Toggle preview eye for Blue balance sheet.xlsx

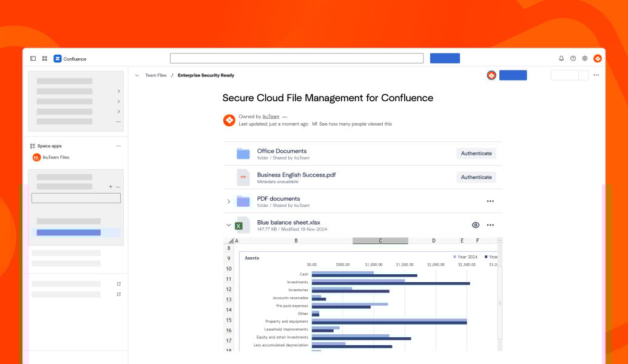[476, 225]
